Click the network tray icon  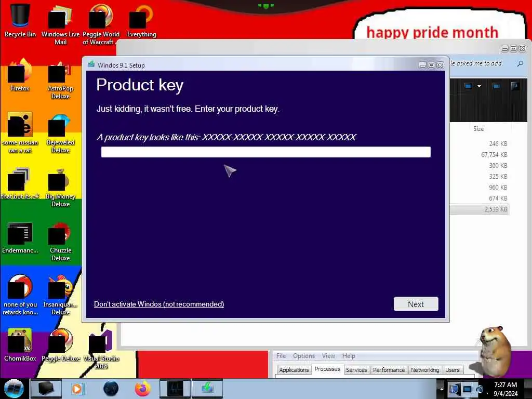[467, 389]
